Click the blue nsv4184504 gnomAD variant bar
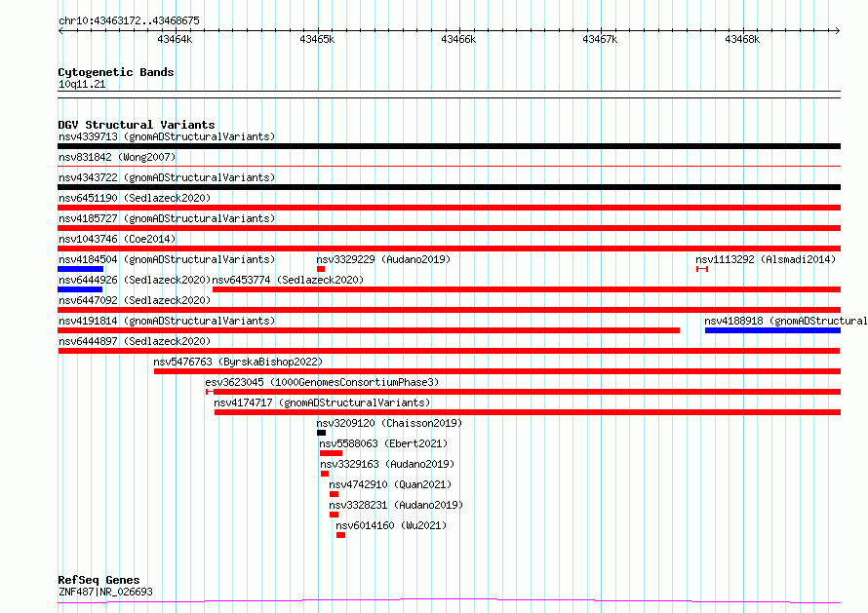The image size is (868, 613). coord(80,269)
